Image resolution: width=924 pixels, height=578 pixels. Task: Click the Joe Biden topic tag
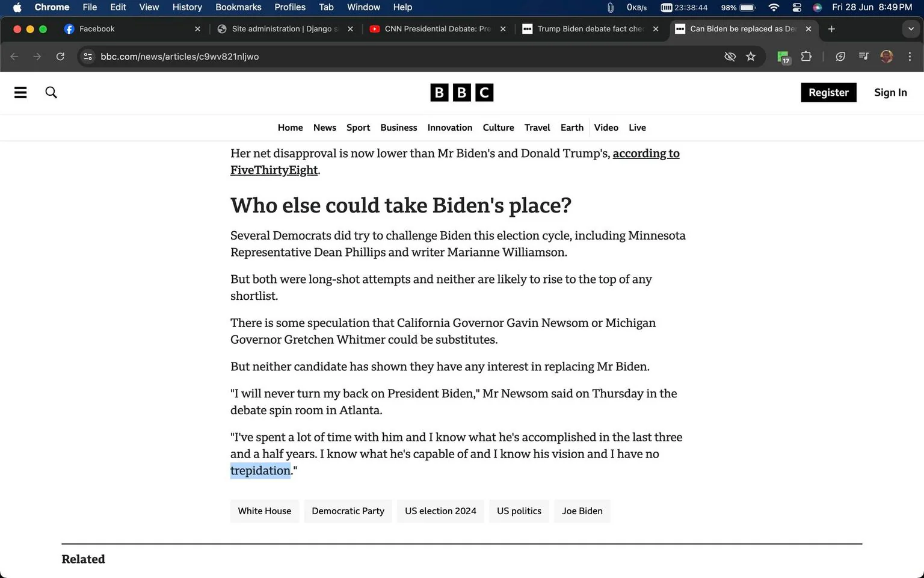point(582,511)
